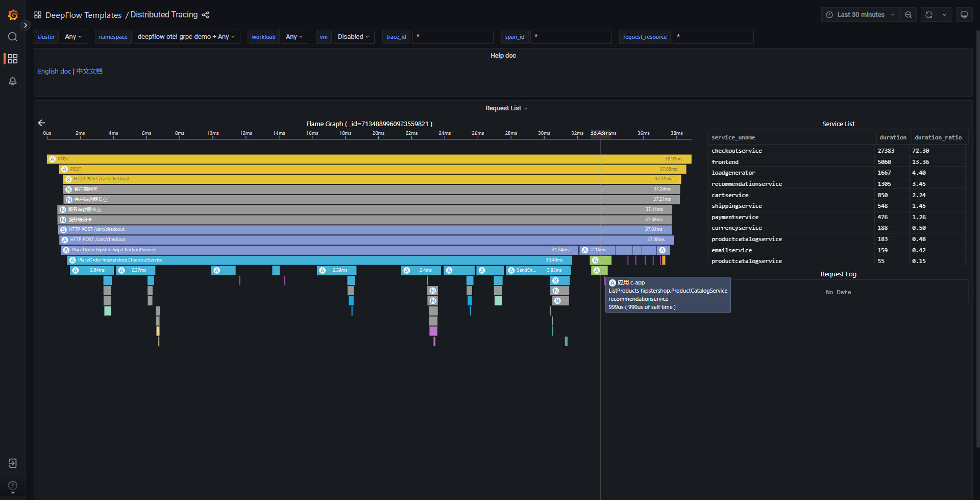Open the English doc link
The width and height of the screenshot is (980, 500).
54,71
